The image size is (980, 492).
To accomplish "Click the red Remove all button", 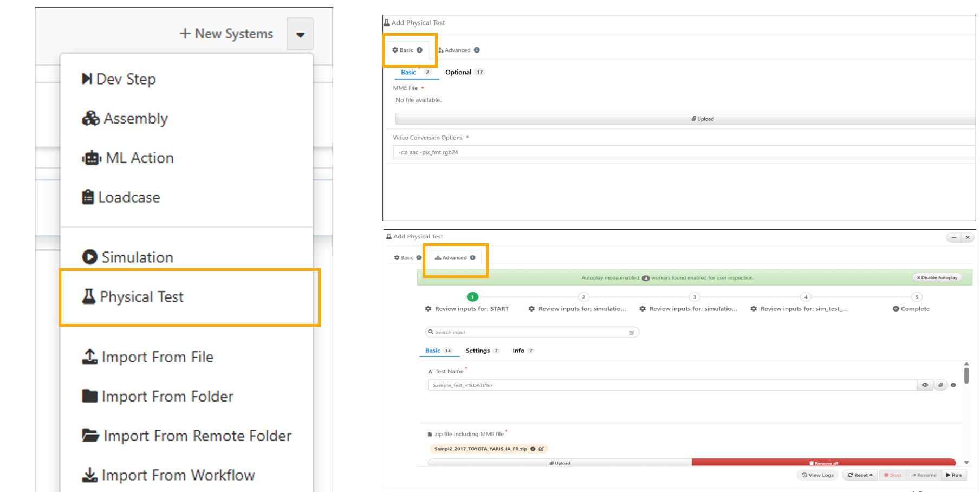I will coord(823,463).
